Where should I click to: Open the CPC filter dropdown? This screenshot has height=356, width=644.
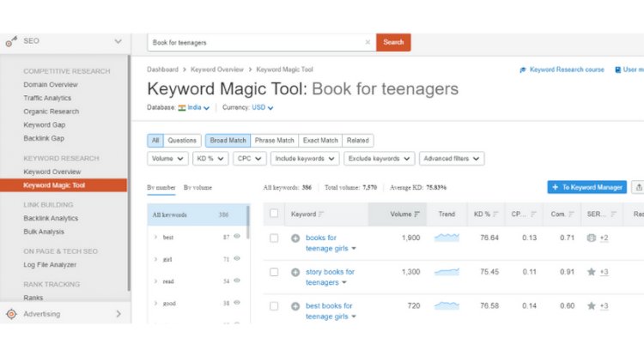tap(249, 159)
